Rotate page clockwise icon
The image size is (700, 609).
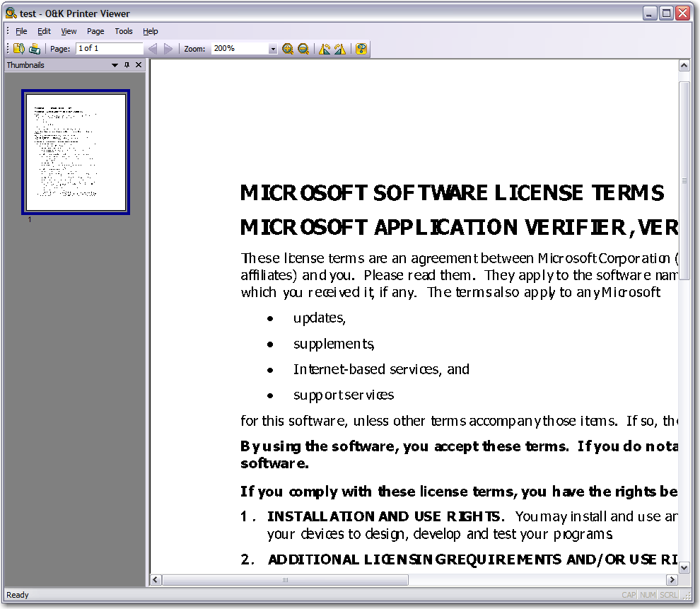pos(340,49)
